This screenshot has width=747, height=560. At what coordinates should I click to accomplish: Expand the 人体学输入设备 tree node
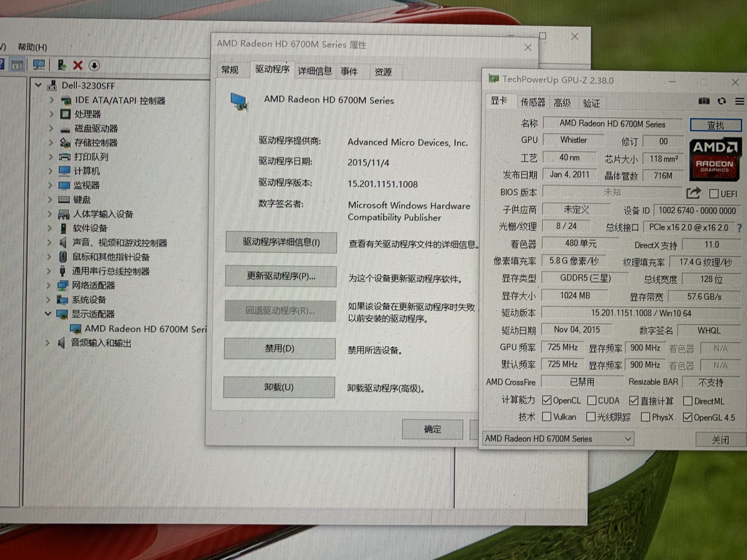click(50, 214)
